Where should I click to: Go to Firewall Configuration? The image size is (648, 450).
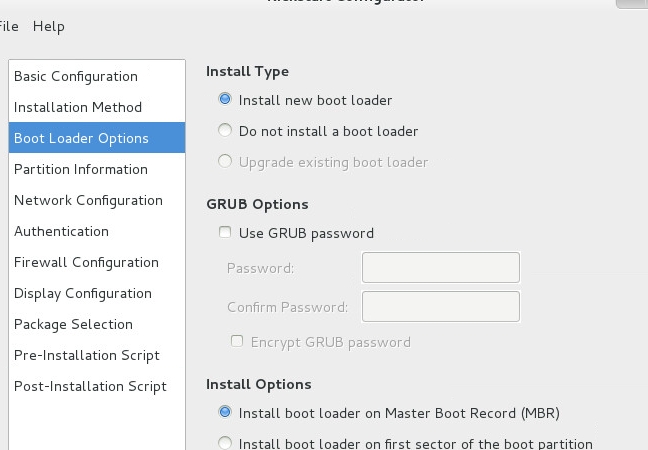tap(97, 262)
